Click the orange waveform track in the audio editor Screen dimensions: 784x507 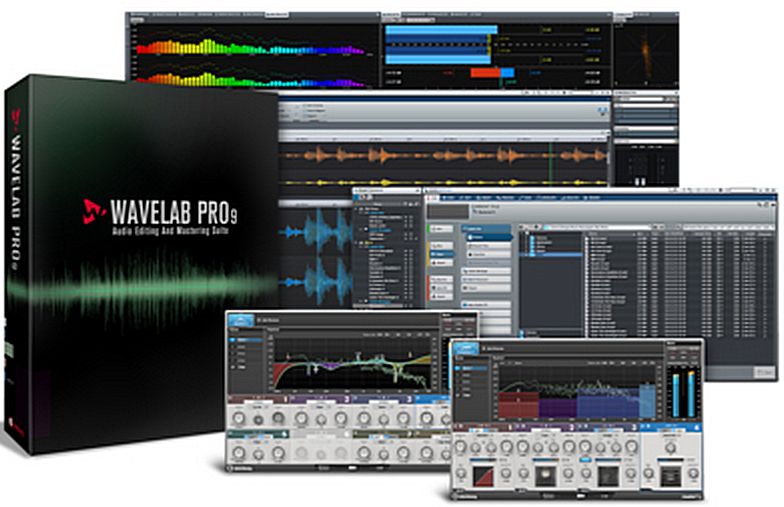(x=445, y=155)
